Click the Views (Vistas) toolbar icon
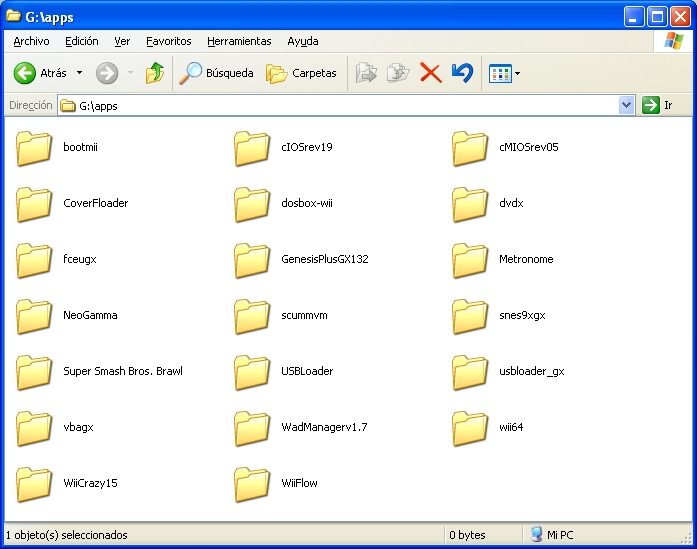The width and height of the screenshot is (697, 549). [499, 73]
